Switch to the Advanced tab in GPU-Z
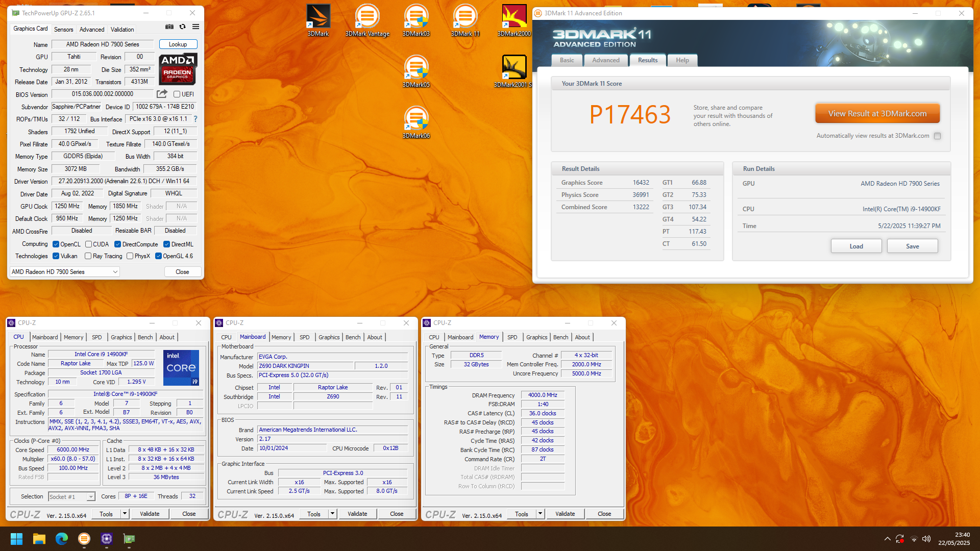980x551 pixels. tap(92, 30)
